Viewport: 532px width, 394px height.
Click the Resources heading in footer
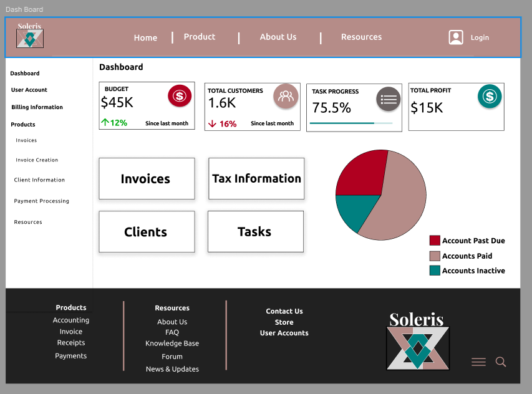172,308
